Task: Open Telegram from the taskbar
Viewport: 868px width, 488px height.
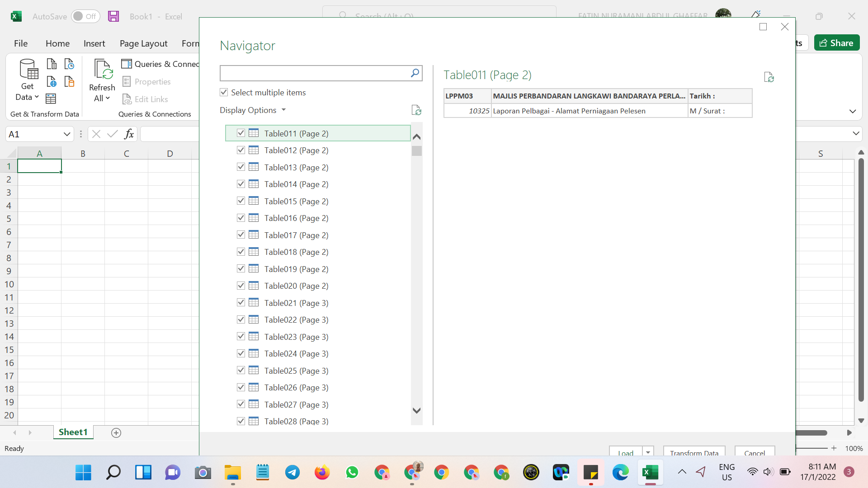Action: coord(292,473)
